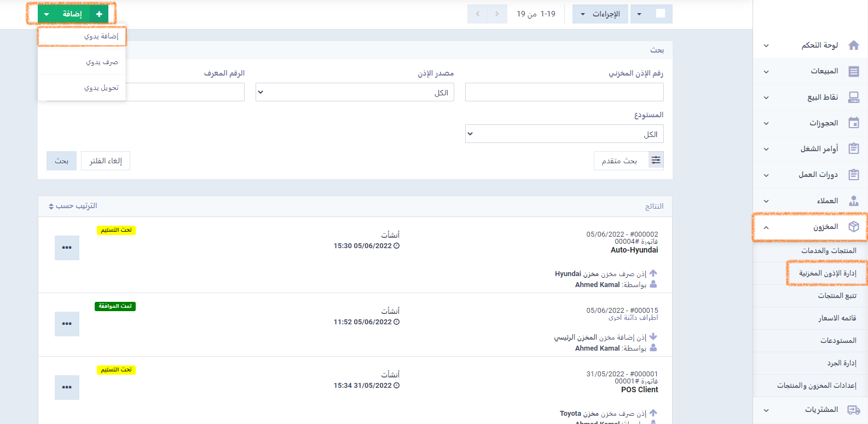The image size is (868, 424).
Task: Click the بحث search button
Action: [x=61, y=161]
